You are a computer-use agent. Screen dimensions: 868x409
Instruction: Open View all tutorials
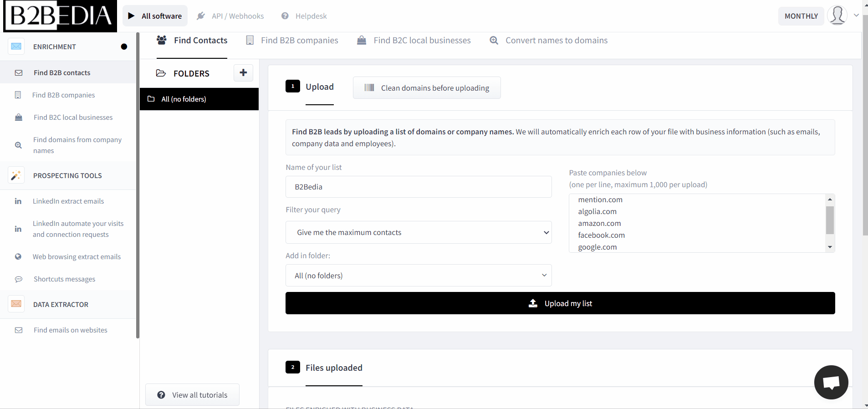tap(192, 395)
